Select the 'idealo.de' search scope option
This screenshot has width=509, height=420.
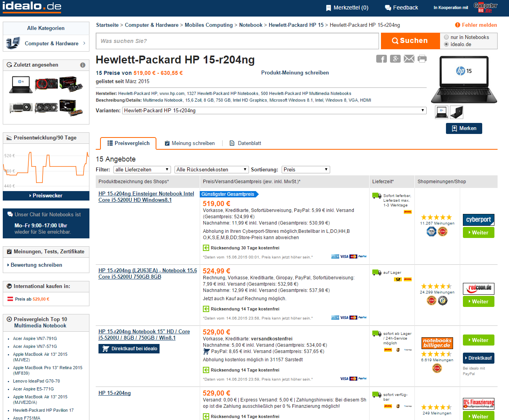click(x=446, y=44)
